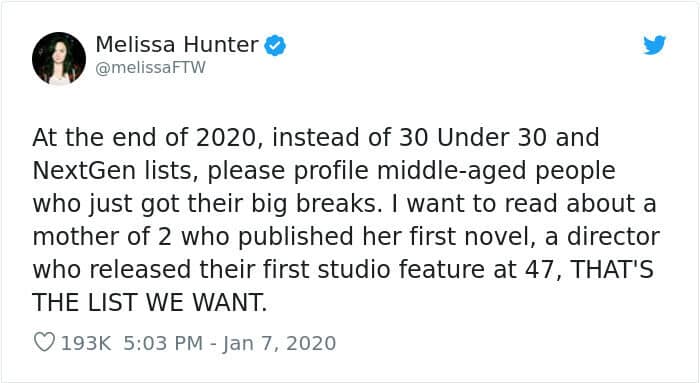Like the tweet with the heart icon
This screenshot has width=700, height=383.
44,342
